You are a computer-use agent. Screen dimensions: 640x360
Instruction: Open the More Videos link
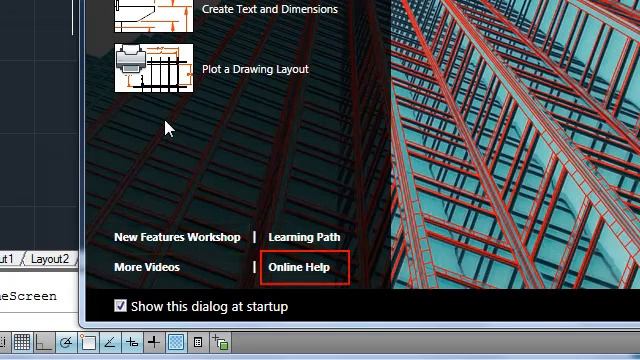[x=147, y=267]
